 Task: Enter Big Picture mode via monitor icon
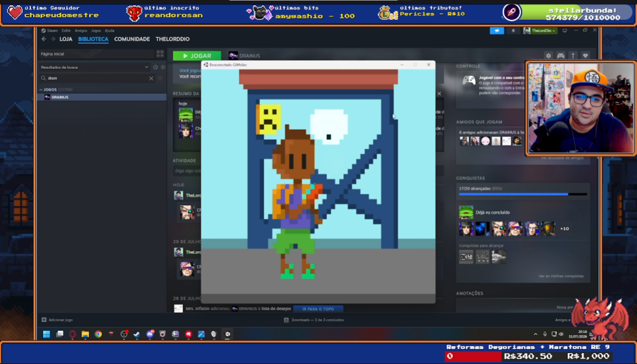[565, 31]
